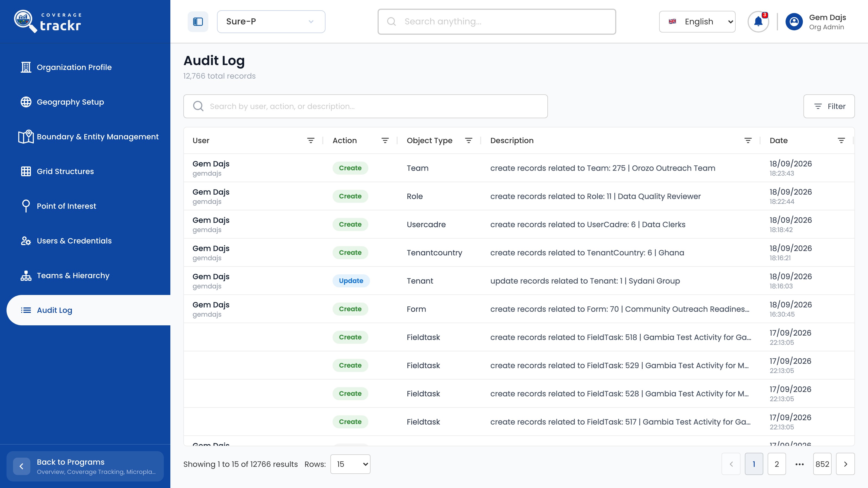Image resolution: width=868 pixels, height=488 pixels.
Task: Go to the next page arrow
Action: [x=845, y=464]
